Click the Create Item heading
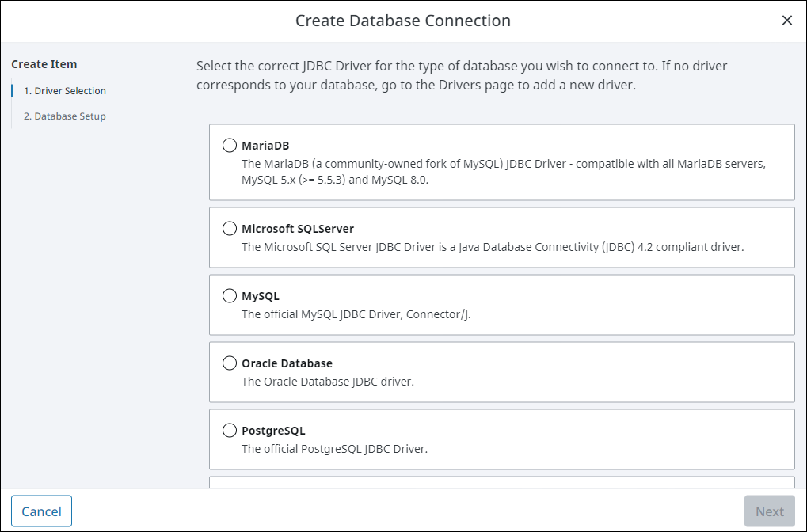Viewport: 807px width, 532px height. point(44,64)
